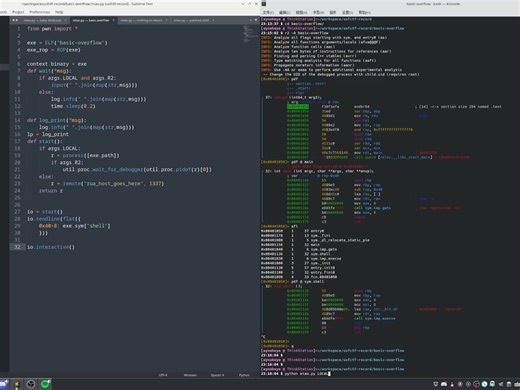Click 'context.binary = exe' code line
Screen dimensions: 520x390
(x=57, y=64)
